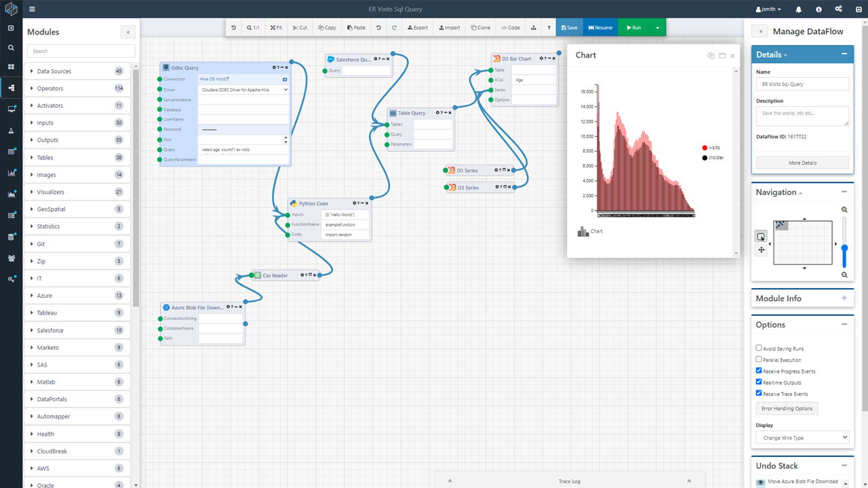Image resolution: width=868 pixels, height=488 pixels.
Task: Open the jsmith user menu
Action: pos(768,9)
